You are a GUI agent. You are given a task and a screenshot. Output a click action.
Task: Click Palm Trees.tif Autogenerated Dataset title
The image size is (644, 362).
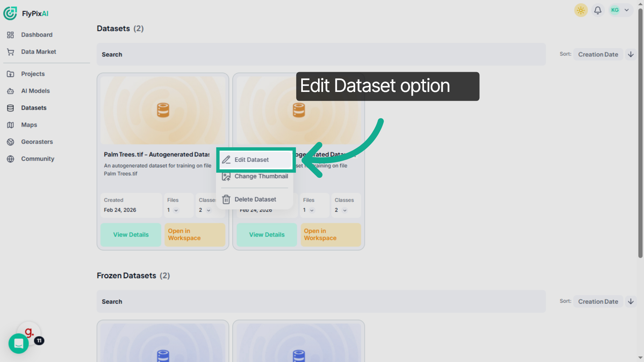tap(157, 154)
